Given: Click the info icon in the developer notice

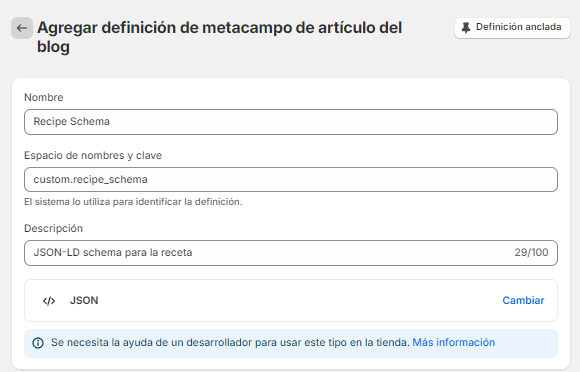Looking at the screenshot, I should (x=38, y=343).
